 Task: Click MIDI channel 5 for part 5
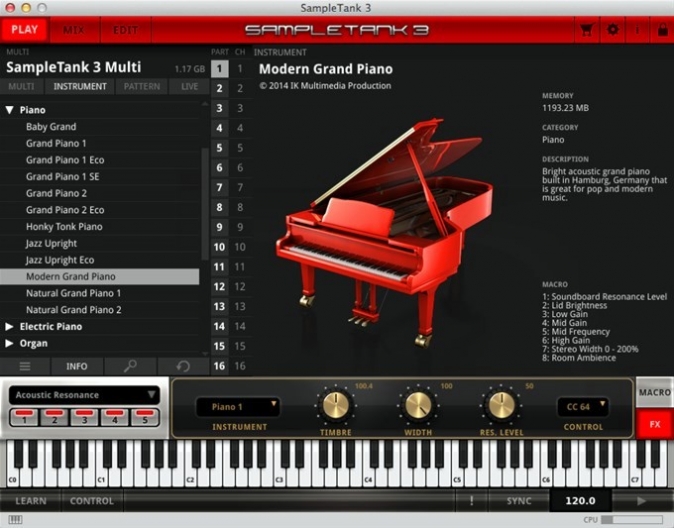tap(240, 148)
